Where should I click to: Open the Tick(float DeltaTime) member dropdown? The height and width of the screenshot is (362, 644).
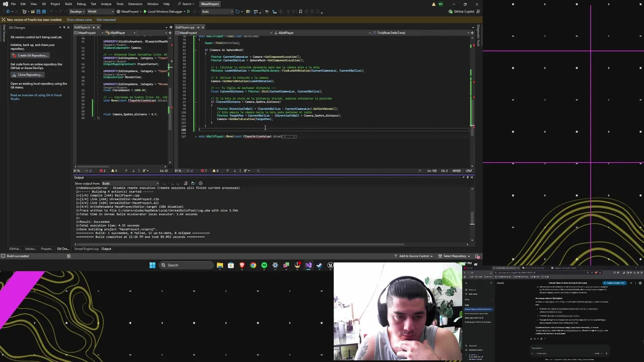click(423, 33)
